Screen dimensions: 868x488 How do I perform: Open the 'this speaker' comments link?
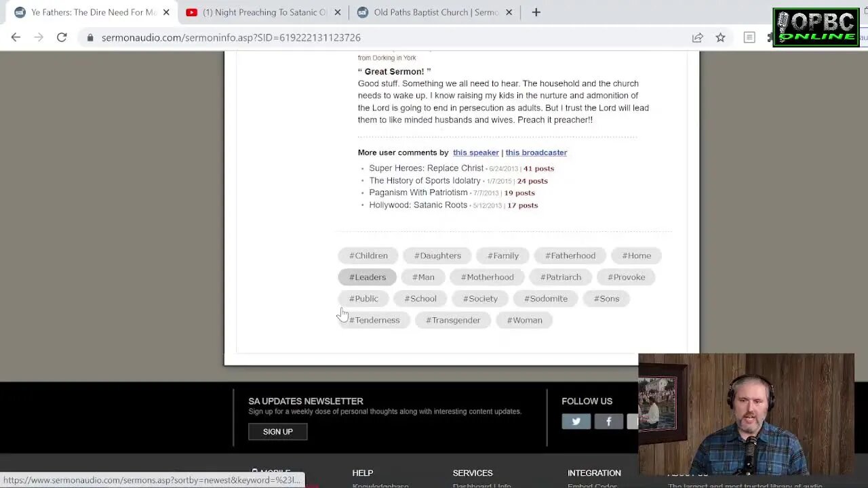point(475,152)
